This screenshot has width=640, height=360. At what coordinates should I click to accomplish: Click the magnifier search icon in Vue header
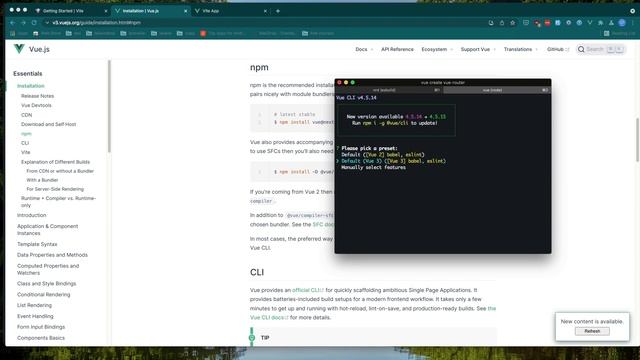coord(581,49)
